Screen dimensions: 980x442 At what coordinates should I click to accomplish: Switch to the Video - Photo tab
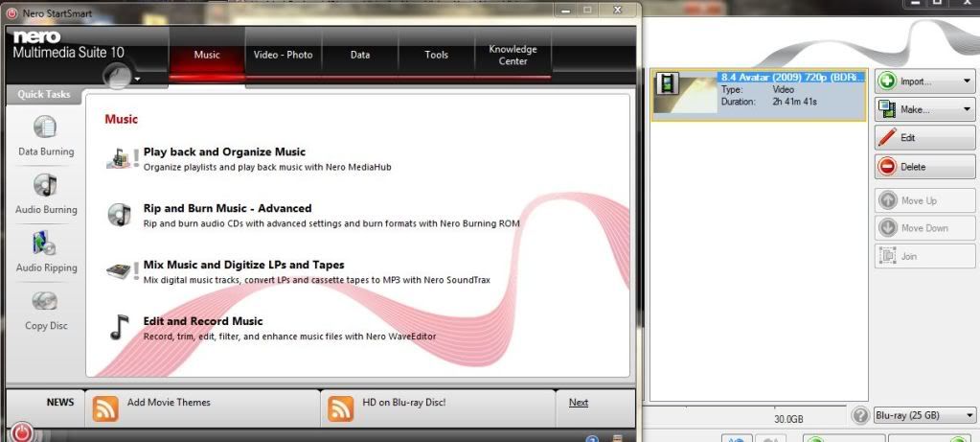tap(284, 55)
